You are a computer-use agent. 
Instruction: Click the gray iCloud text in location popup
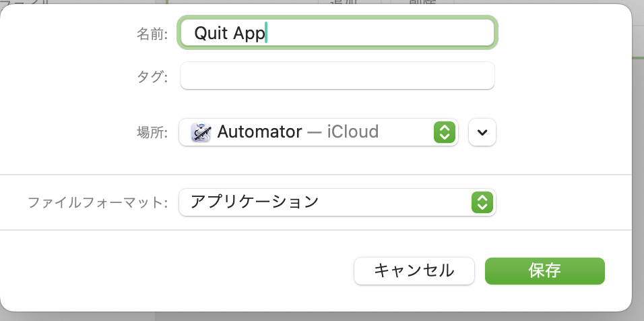(x=353, y=132)
